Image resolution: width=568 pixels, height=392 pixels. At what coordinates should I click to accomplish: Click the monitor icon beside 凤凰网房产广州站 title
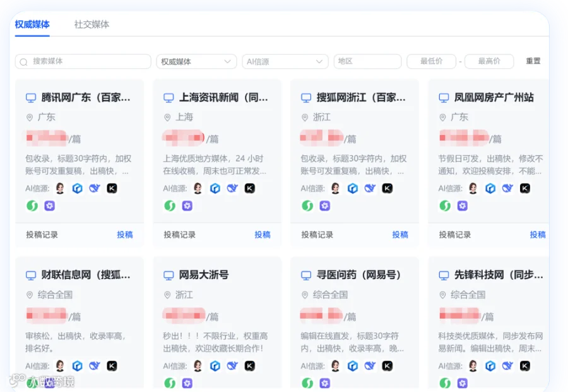[x=444, y=98]
